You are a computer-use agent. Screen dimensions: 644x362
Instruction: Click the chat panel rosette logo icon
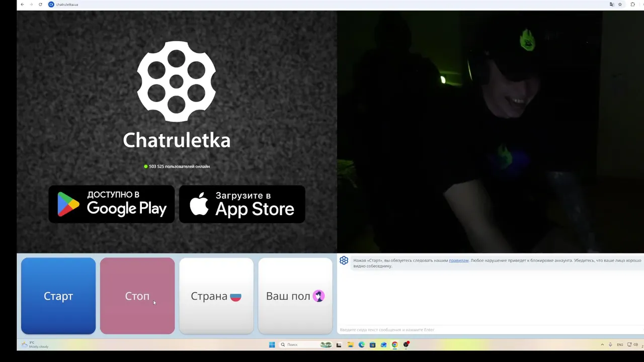tap(344, 260)
